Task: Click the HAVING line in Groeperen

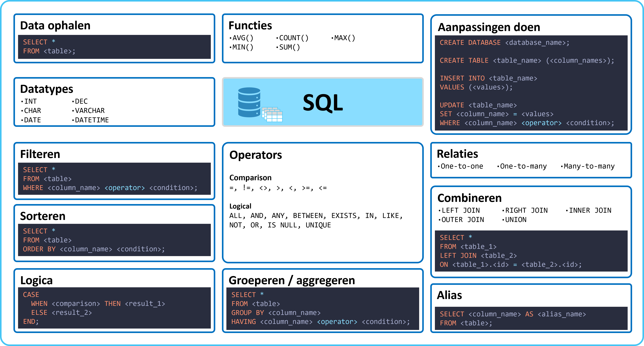Action: click(321, 321)
